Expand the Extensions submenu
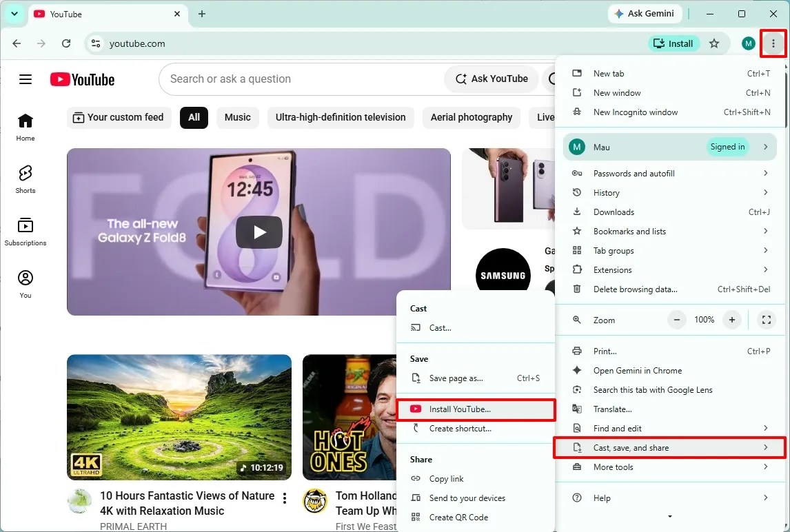The image size is (790, 532). pos(670,270)
